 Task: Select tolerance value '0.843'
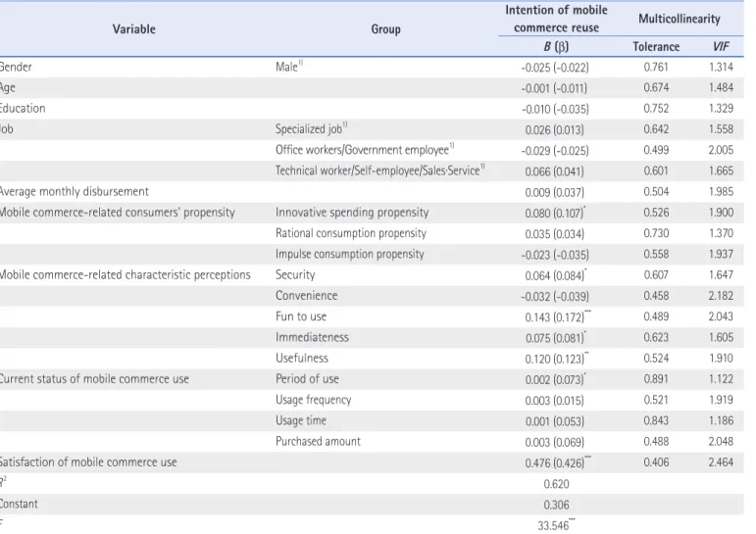click(x=656, y=420)
